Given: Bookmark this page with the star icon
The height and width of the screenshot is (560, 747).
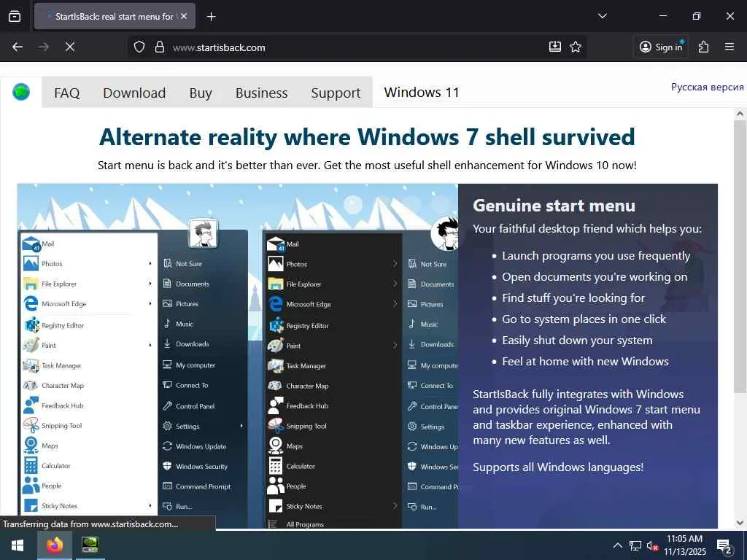Looking at the screenshot, I should [576, 47].
